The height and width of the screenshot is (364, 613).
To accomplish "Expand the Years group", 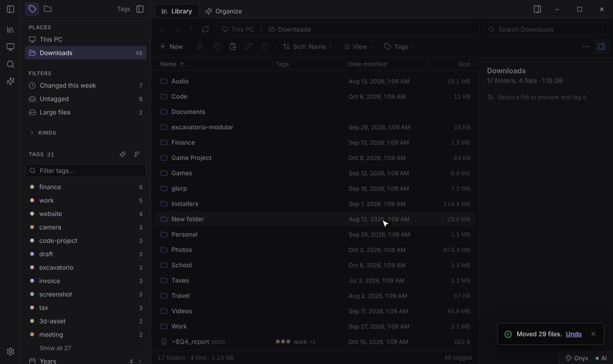I will (85, 361).
